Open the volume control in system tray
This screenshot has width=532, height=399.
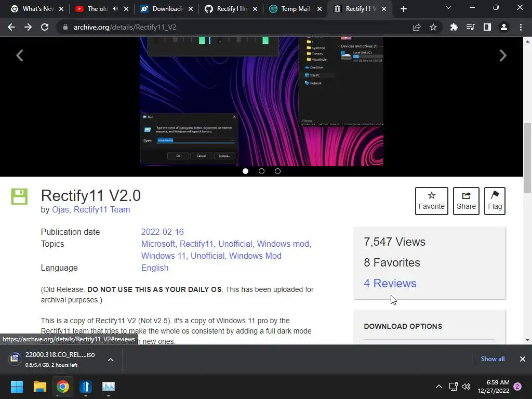[x=466, y=387]
